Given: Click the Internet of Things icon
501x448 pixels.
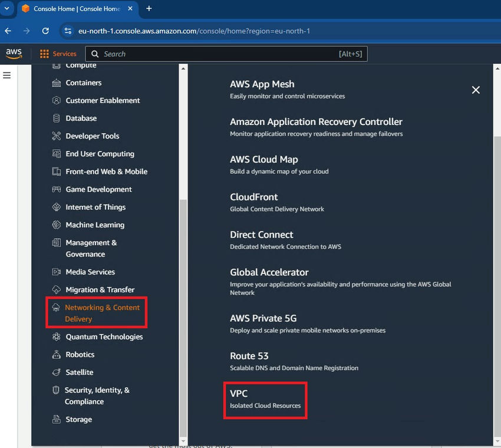Looking at the screenshot, I should pos(56,207).
